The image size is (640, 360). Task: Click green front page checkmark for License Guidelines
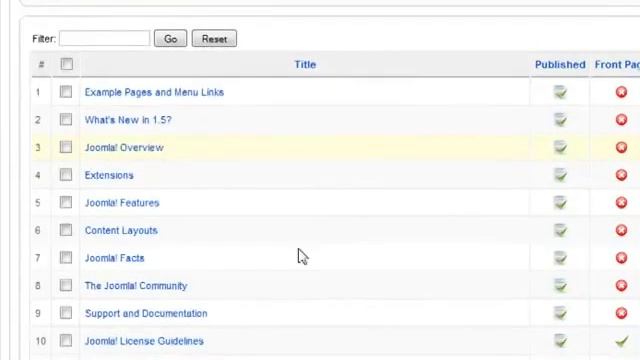pyautogui.click(x=622, y=341)
